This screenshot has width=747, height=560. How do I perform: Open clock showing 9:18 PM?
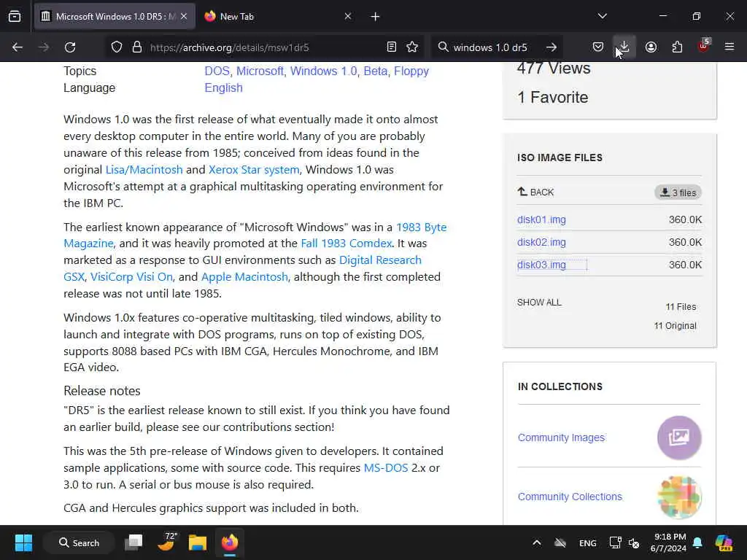click(x=668, y=542)
